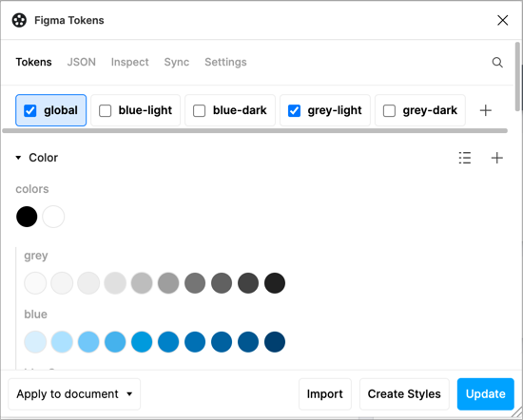
Task: Open the JSON tab
Action: (82, 62)
